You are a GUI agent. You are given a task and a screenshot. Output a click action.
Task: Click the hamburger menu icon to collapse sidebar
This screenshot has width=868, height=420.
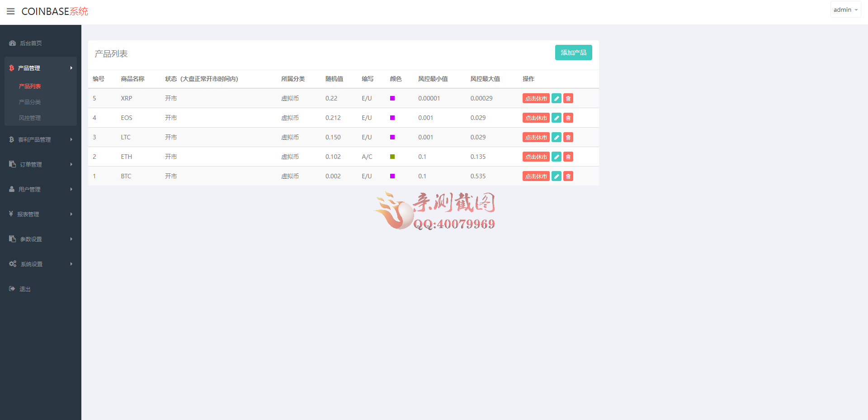[11, 11]
